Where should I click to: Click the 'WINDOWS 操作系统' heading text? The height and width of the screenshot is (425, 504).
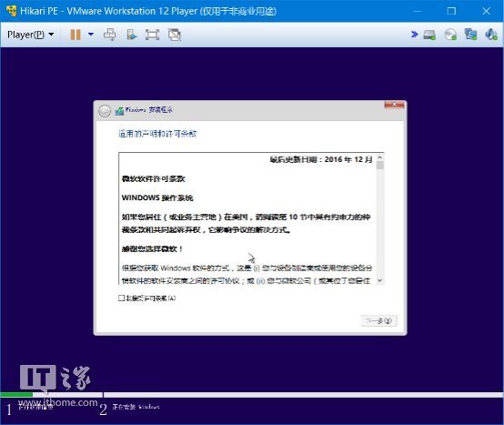coord(157,197)
